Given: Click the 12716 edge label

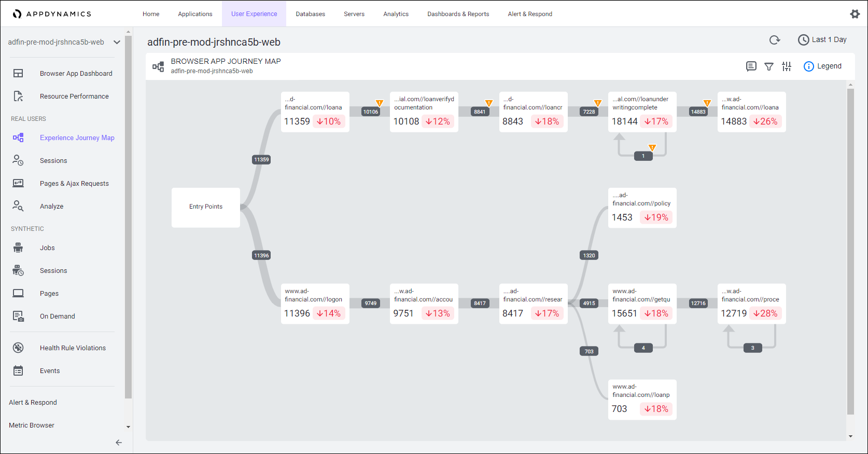Looking at the screenshot, I should click(698, 304).
